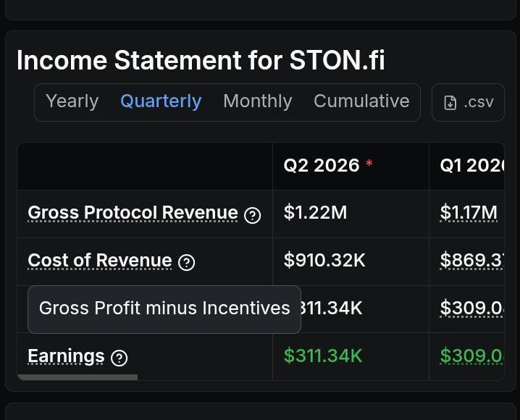Click the Cost of Revenue label
This screenshot has height=420, width=520.
(100, 260)
